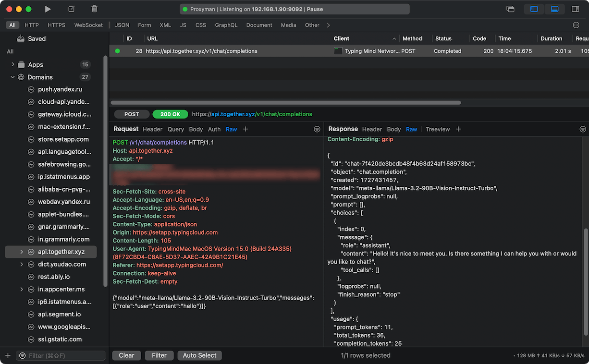
Task: Select store.setapp.com domain in sidebar
Action: point(63,139)
